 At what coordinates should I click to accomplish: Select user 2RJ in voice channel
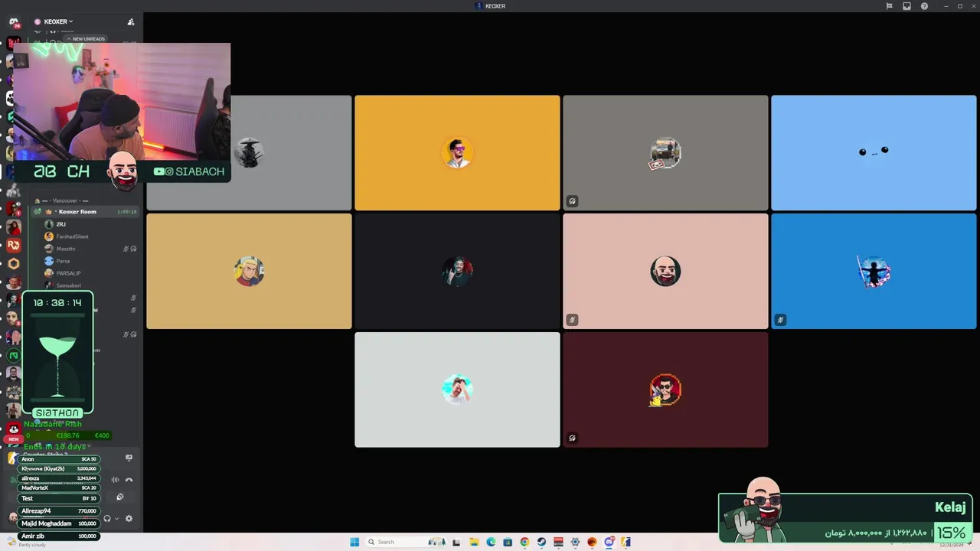(61, 224)
